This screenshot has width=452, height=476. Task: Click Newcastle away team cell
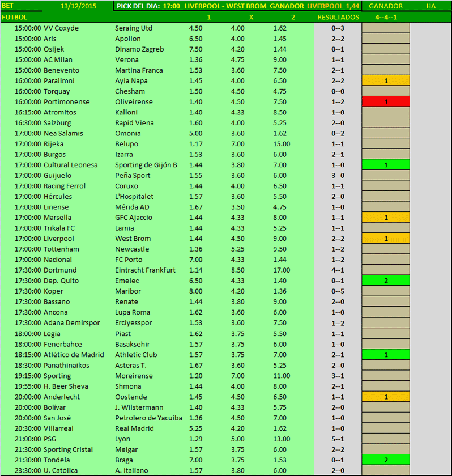point(132,249)
